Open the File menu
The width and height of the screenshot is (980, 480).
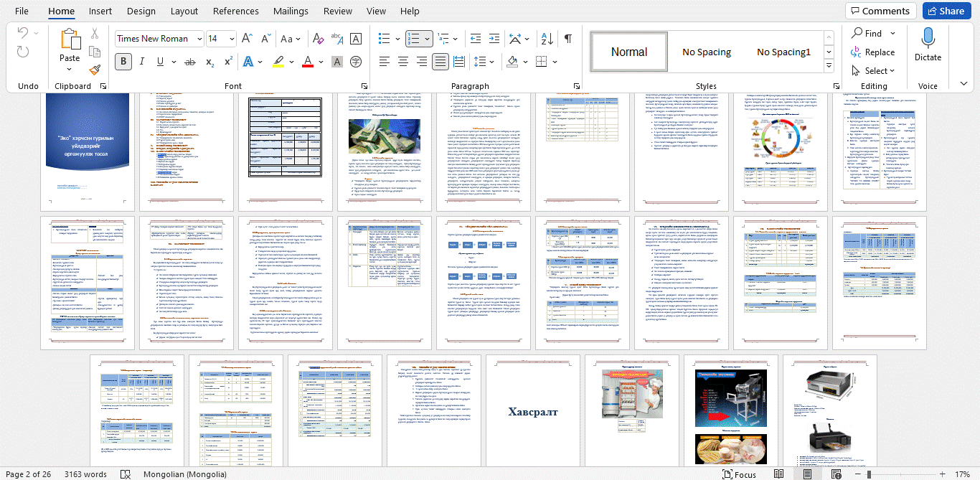click(x=22, y=11)
